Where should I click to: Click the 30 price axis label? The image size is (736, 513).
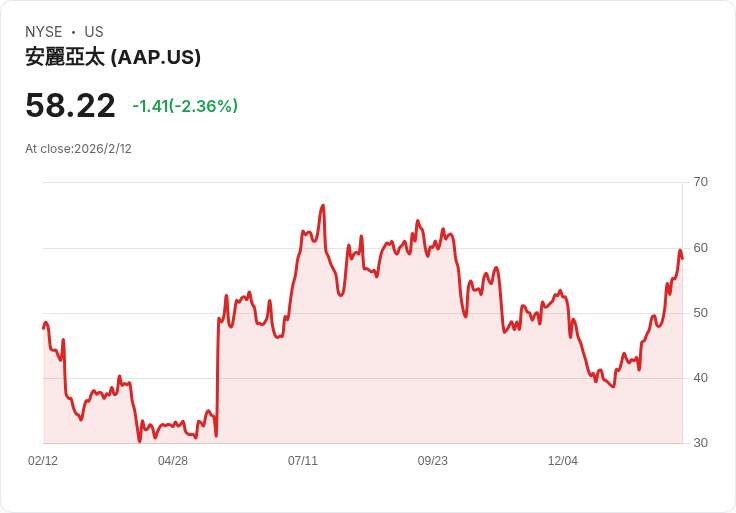point(700,443)
